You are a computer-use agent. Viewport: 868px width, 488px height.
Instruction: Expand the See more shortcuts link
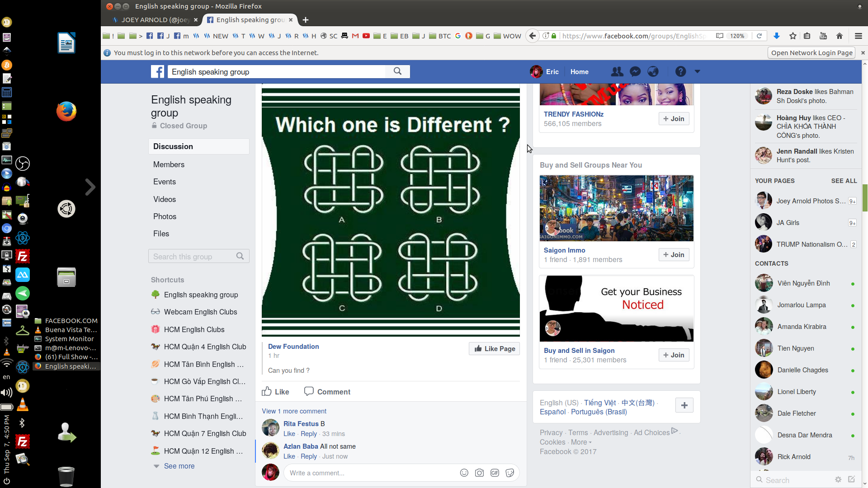pyautogui.click(x=179, y=465)
